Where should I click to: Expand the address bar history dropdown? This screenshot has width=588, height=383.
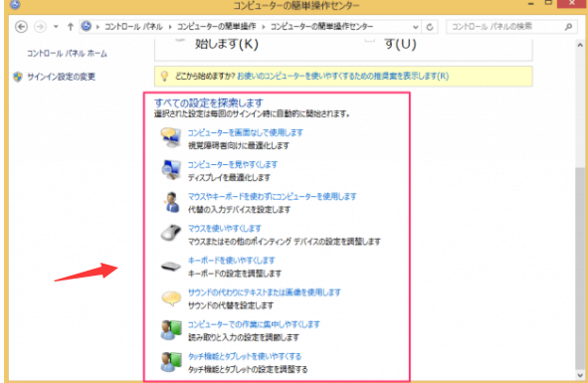point(415,27)
